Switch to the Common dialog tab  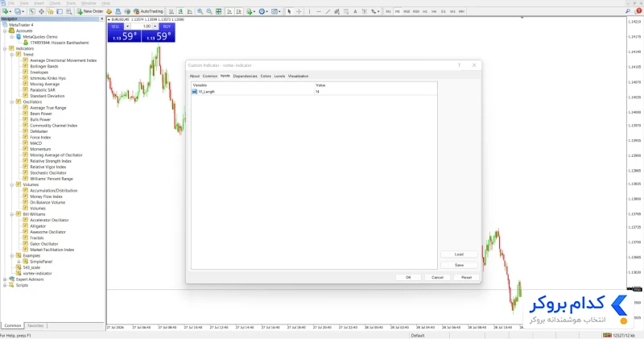tap(210, 76)
